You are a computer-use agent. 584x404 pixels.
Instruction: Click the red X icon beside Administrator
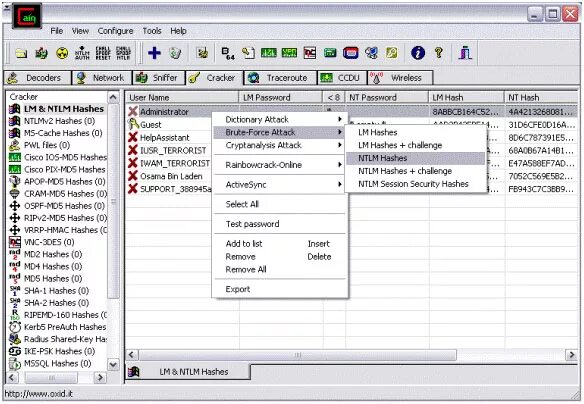pyautogui.click(x=133, y=111)
